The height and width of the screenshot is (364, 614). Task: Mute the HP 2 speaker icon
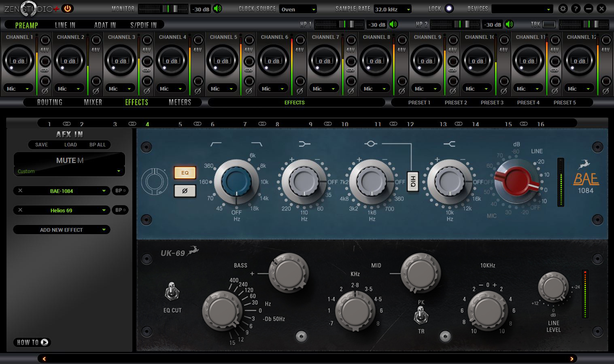[x=509, y=24]
